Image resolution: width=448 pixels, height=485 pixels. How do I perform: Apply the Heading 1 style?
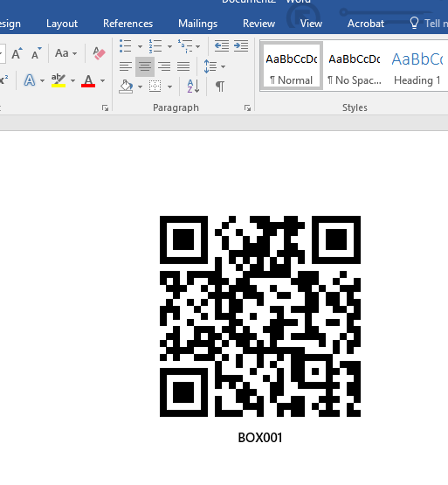click(417, 66)
